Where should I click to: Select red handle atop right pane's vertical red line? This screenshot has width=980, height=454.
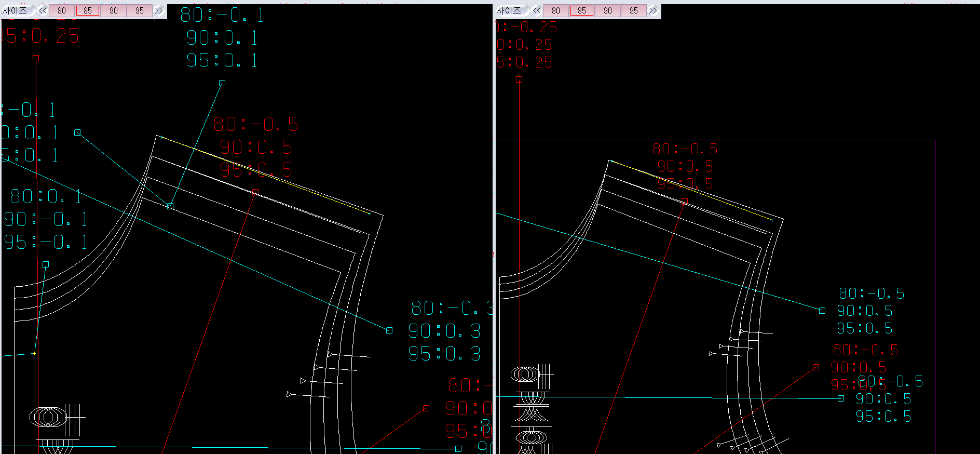[x=519, y=79]
